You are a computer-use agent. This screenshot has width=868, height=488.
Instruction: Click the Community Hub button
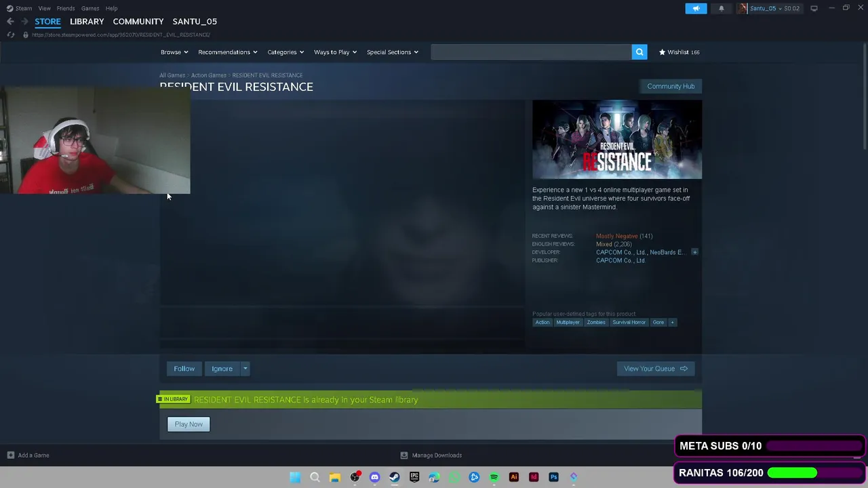pos(671,86)
